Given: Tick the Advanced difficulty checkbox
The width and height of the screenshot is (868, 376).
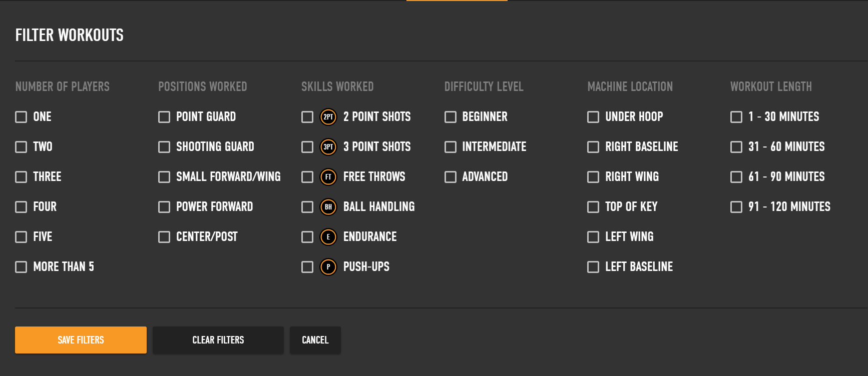Looking at the screenshot, I should [x=451, y=177].
